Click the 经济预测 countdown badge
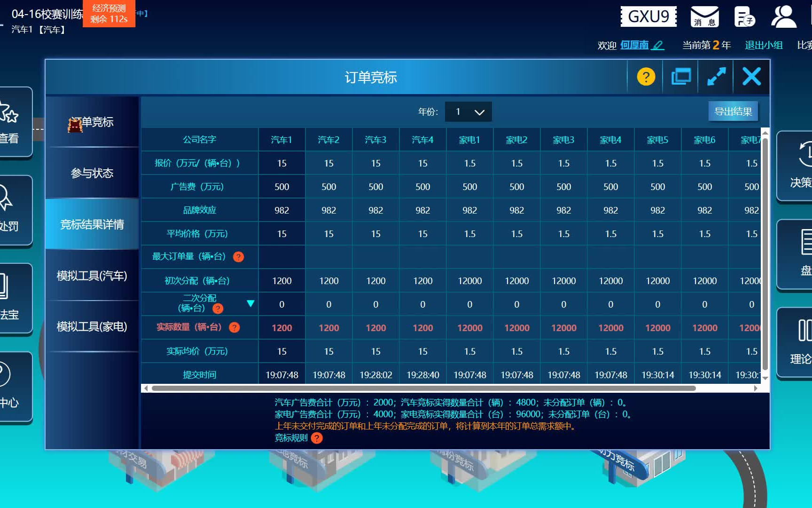812x508 pixels. tap(109, 14)
